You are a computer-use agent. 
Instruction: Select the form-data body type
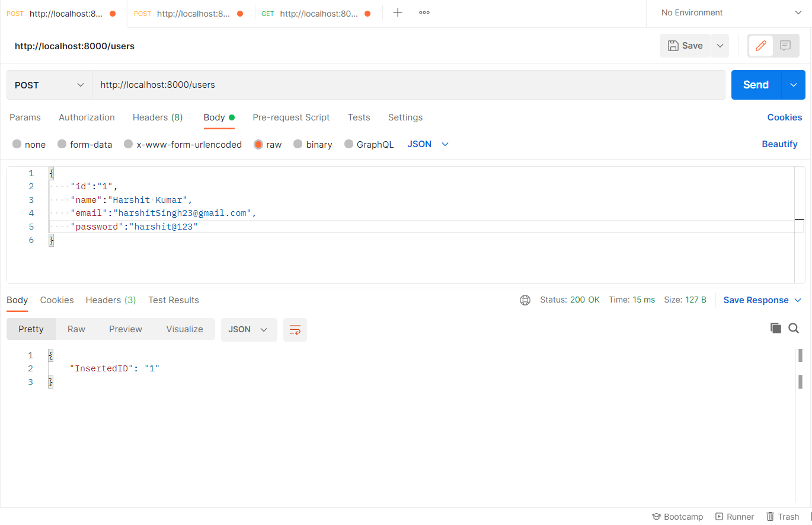point(85,144)
